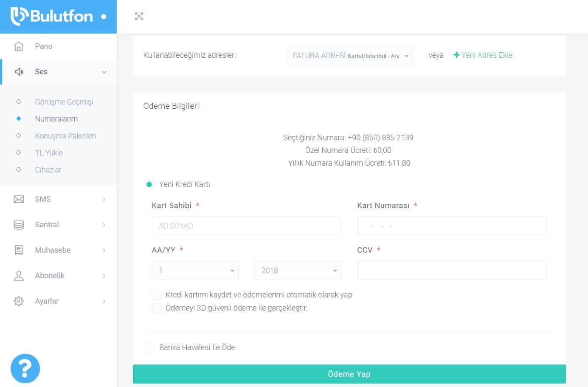Expand the Muhasebe menu chevron
Viewport: 588px width, 387px height.
104,250
